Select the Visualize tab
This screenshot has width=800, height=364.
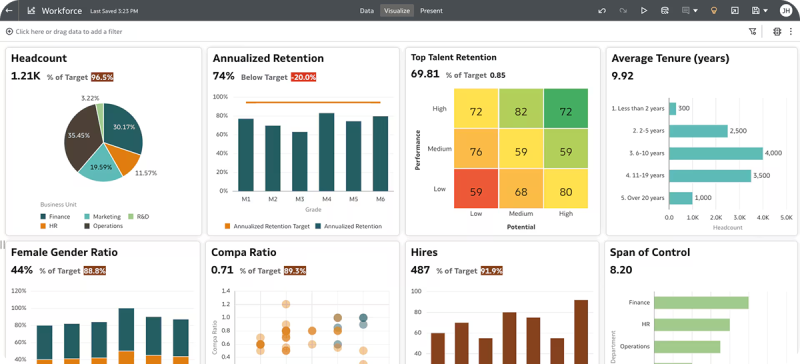(x=397, y=11)
